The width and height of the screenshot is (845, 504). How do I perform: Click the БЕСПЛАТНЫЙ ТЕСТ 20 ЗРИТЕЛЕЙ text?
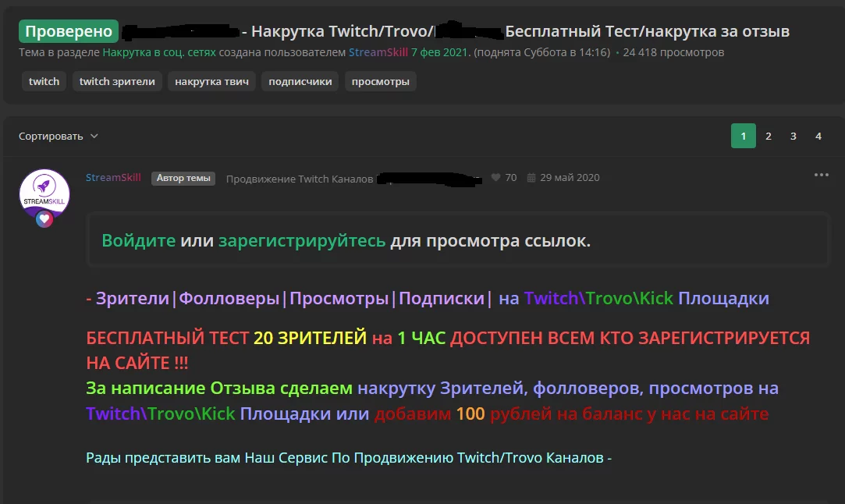[226, 338]
